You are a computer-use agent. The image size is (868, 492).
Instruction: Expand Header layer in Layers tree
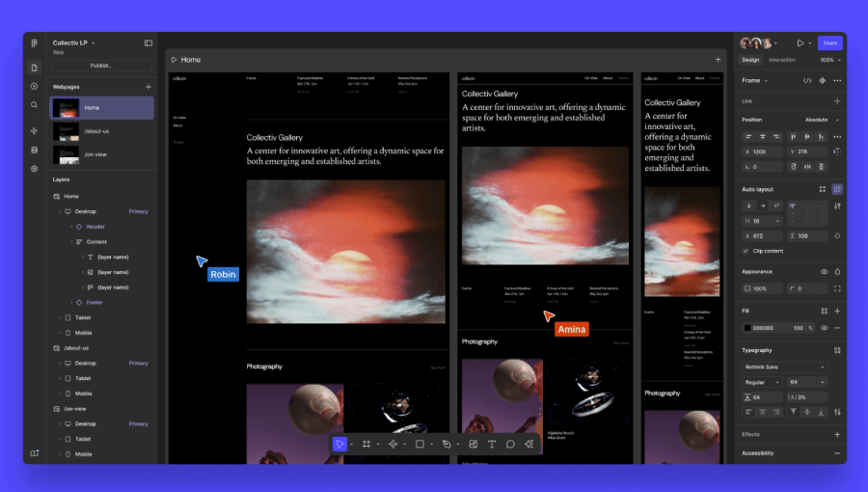pos(72,227)
